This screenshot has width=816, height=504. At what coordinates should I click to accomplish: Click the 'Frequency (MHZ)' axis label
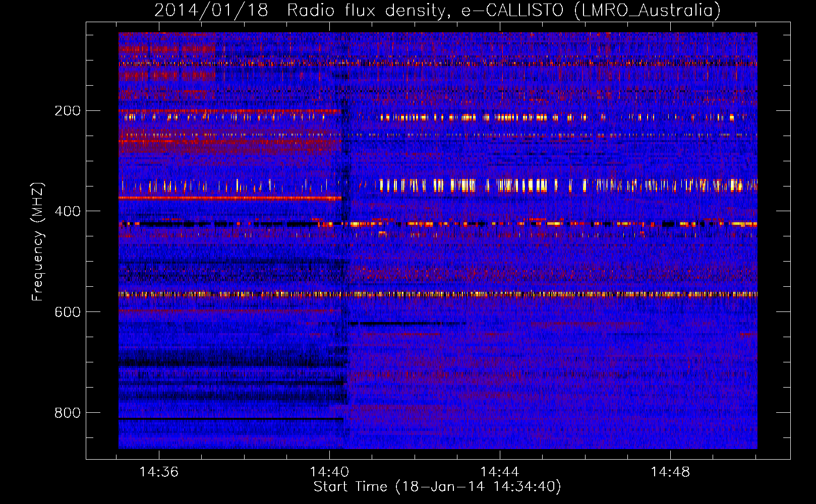pyautogui.click(x=38, y=242)
